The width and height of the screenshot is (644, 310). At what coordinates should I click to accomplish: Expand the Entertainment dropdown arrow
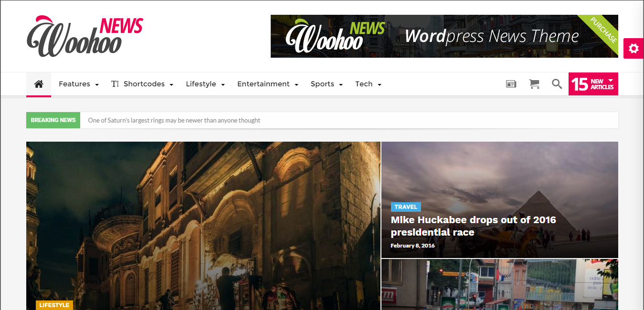point(296,84)
